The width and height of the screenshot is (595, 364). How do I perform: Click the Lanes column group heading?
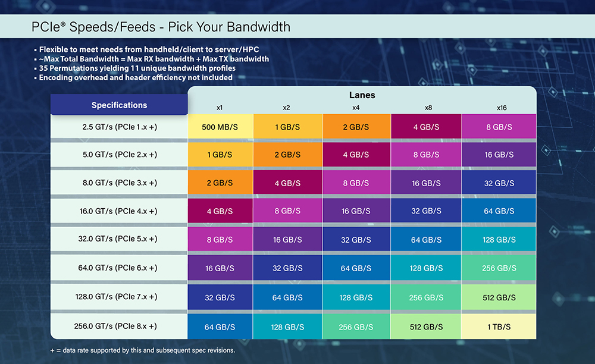click(362, 95)
